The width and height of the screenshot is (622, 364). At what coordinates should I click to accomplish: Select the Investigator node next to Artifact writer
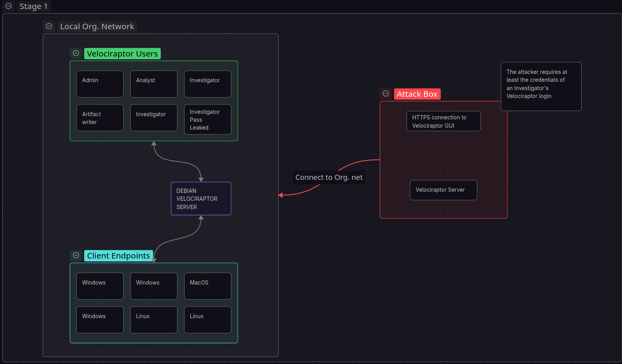[154, 118]
